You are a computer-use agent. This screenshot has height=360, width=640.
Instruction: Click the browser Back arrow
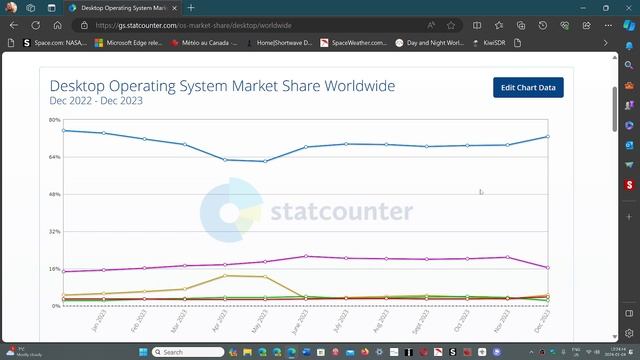(x=14, y=25)
